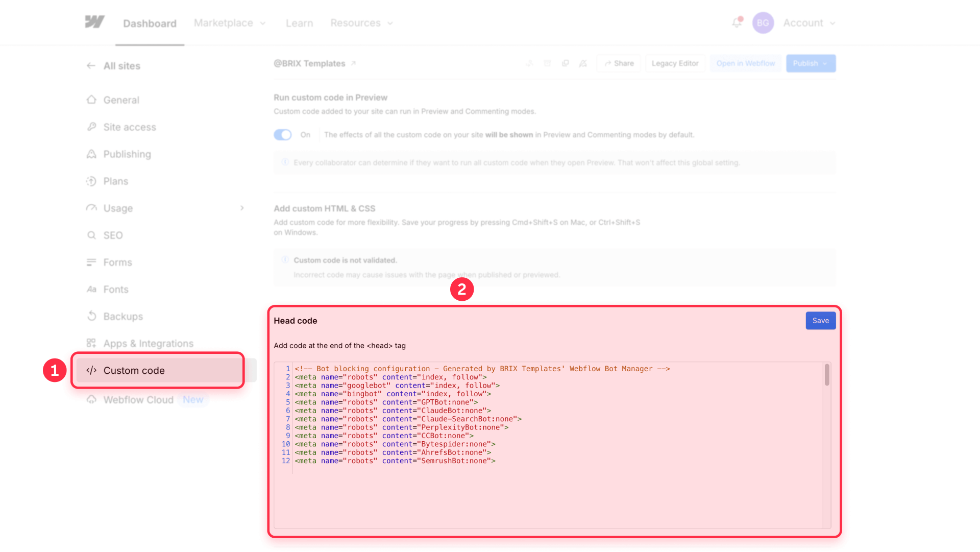This screenshot has height=552, width=980.
Task: Click the Open in Webflow button
Action: click(x=745, y=63)
